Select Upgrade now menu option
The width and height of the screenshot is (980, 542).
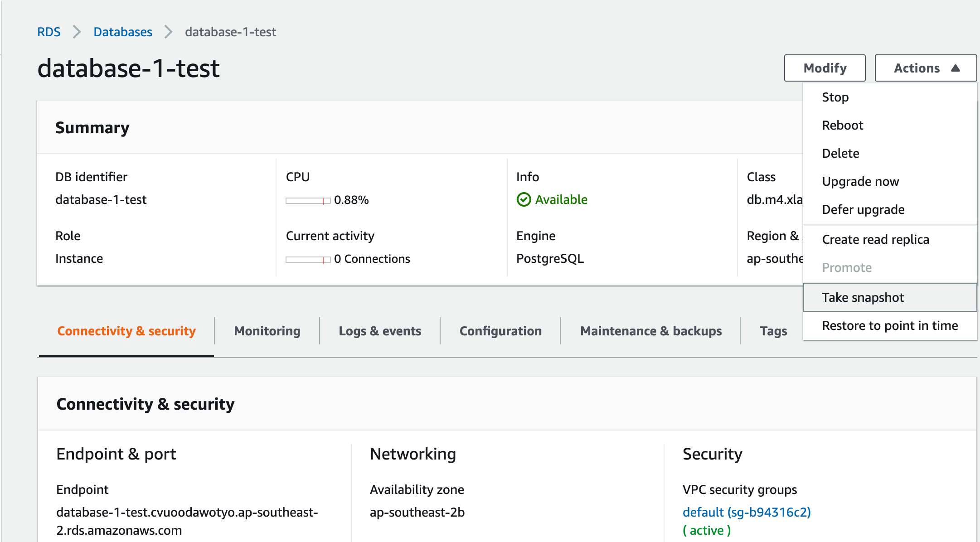point(860,181)
